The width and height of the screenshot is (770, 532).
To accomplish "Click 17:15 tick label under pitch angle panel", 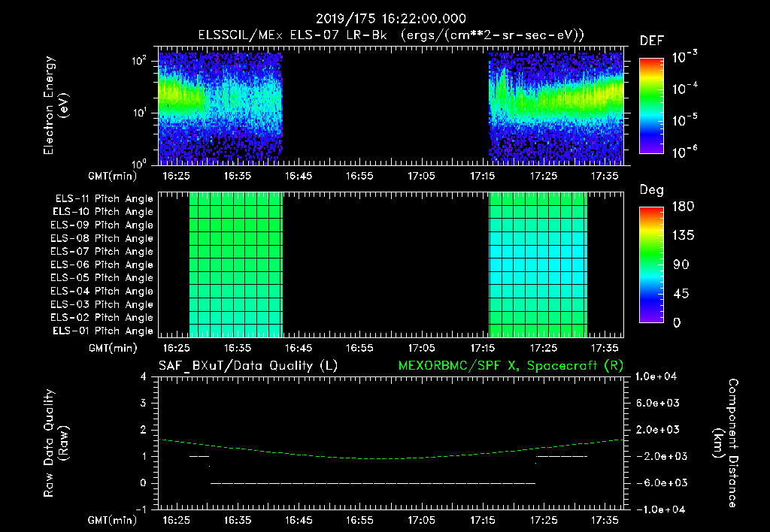I will (482, 348).
